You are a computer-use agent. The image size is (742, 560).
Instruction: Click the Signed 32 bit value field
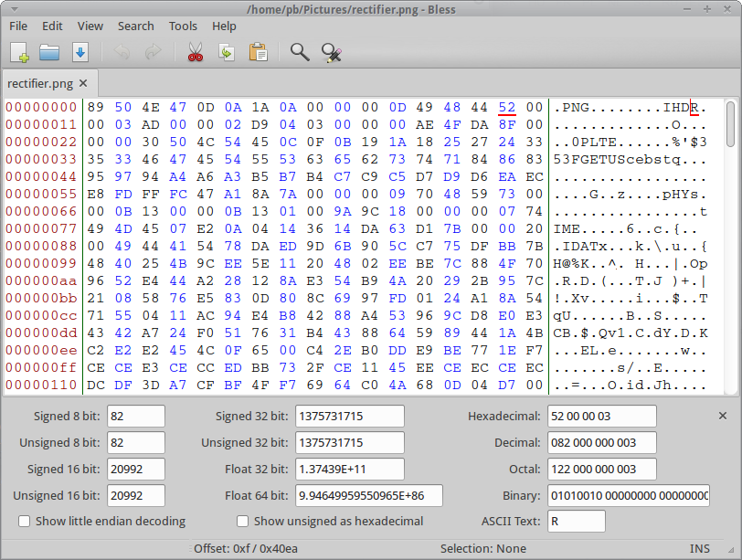[349, 417]
